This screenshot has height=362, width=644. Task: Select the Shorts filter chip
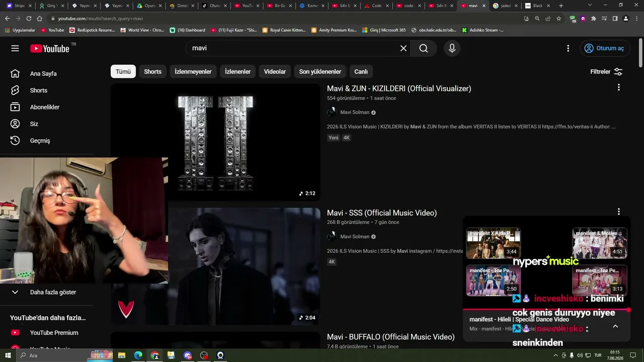point(153,71)
